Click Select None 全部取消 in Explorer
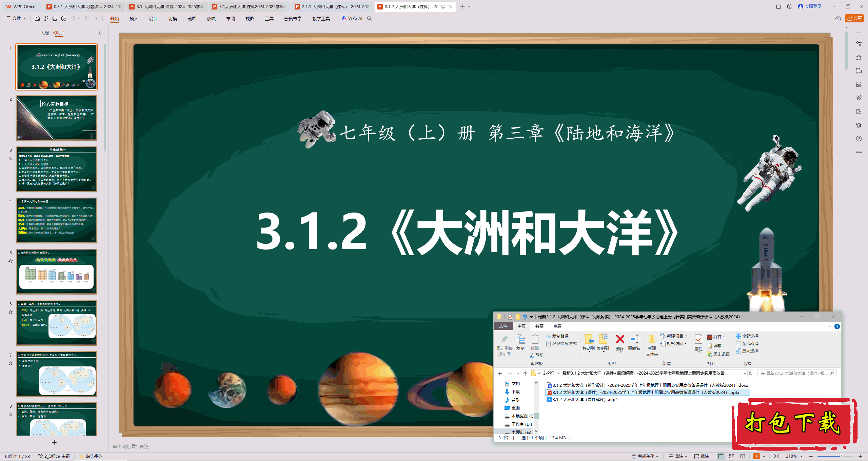Image resolution: width=868 pixels, height=461 pixels. coord(747,343)
